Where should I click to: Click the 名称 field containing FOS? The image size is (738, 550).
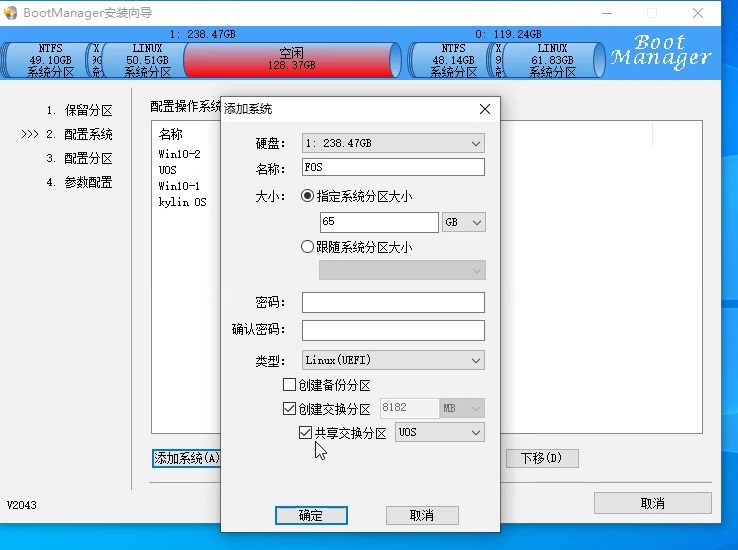[393, 167]
